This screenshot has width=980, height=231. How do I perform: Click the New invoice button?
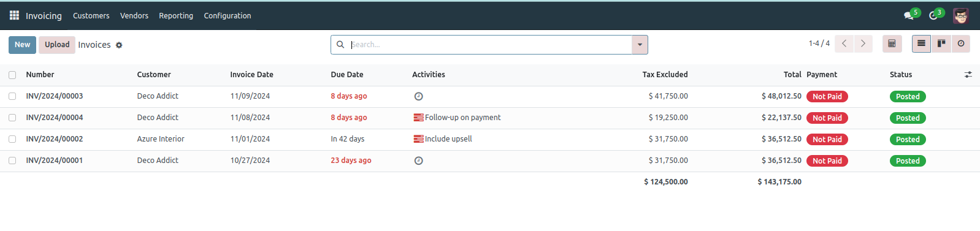click(x=22, y=45)
